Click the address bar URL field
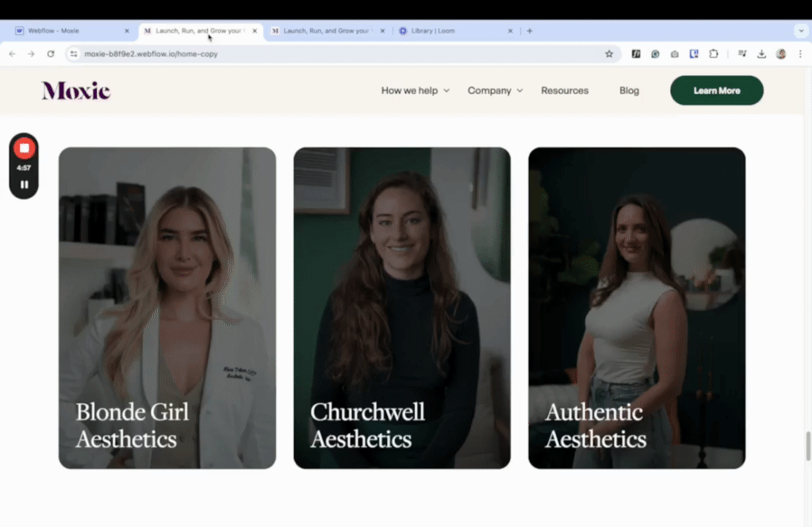The image size is (812, 527). 342,54
